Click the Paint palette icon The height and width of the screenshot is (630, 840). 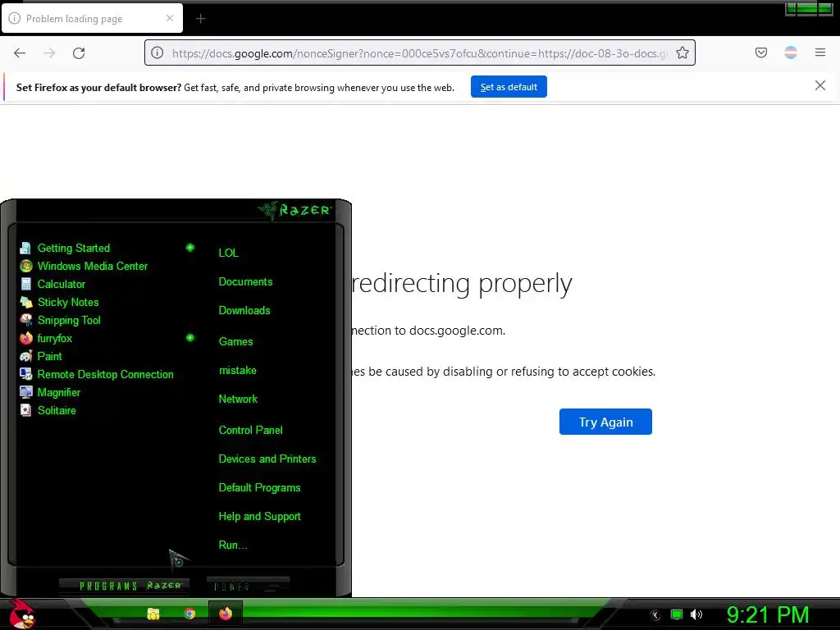pos(25,356)
